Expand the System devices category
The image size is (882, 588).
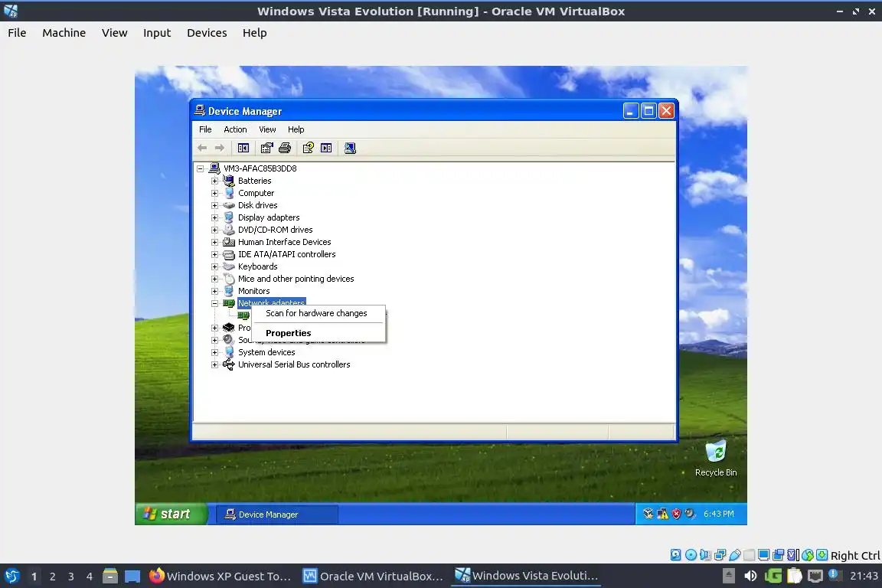214,352
